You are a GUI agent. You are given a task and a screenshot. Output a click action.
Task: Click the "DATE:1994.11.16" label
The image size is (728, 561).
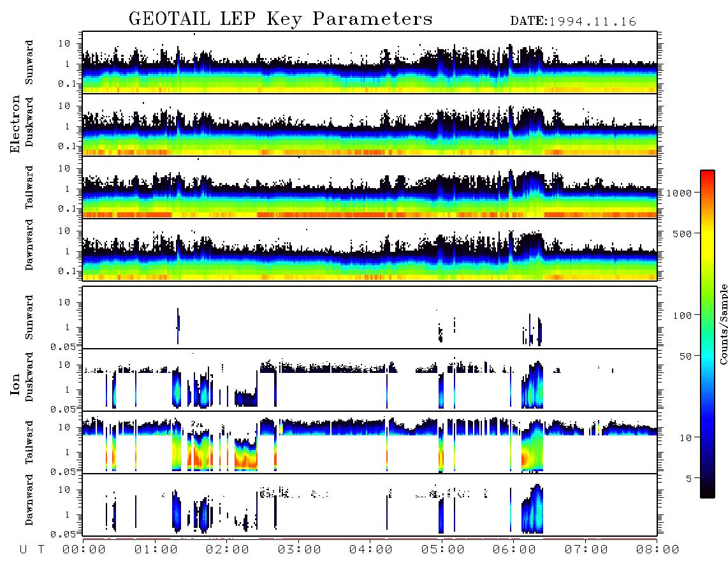coord(573,21)
